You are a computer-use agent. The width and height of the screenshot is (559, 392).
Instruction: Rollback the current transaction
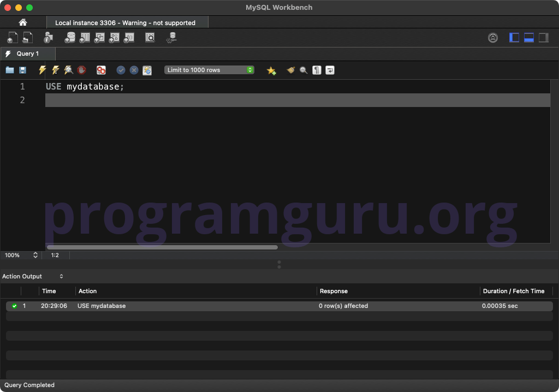[134, 70]
